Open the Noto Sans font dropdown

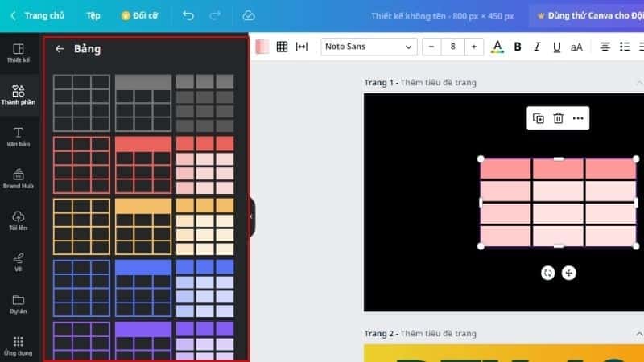(369, 47)
